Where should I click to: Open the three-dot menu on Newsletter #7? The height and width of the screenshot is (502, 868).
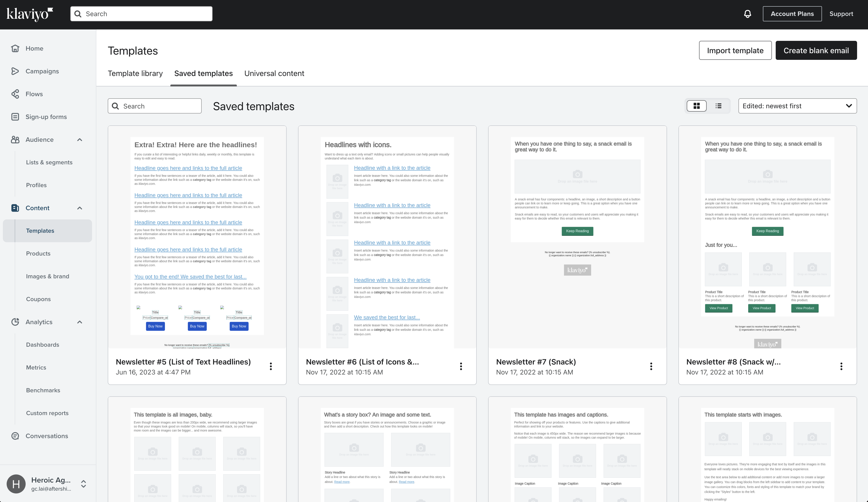pyautogui.click(x=651, y=366)
